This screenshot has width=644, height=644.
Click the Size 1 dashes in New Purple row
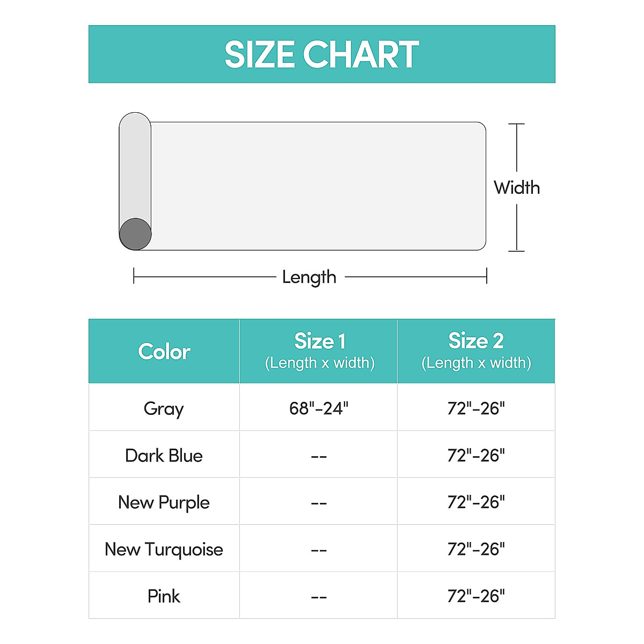tap(319, 503)
